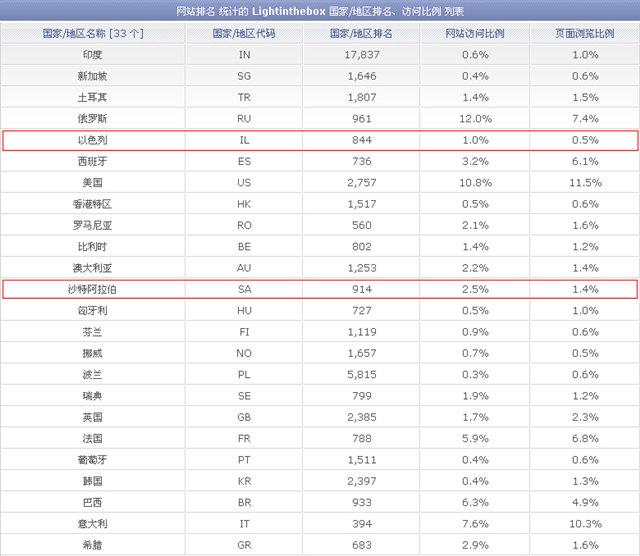The width and height of the screenshot is (640, 556).
Task: Click the rank value 1,646
Action: (x=362, y=76)
